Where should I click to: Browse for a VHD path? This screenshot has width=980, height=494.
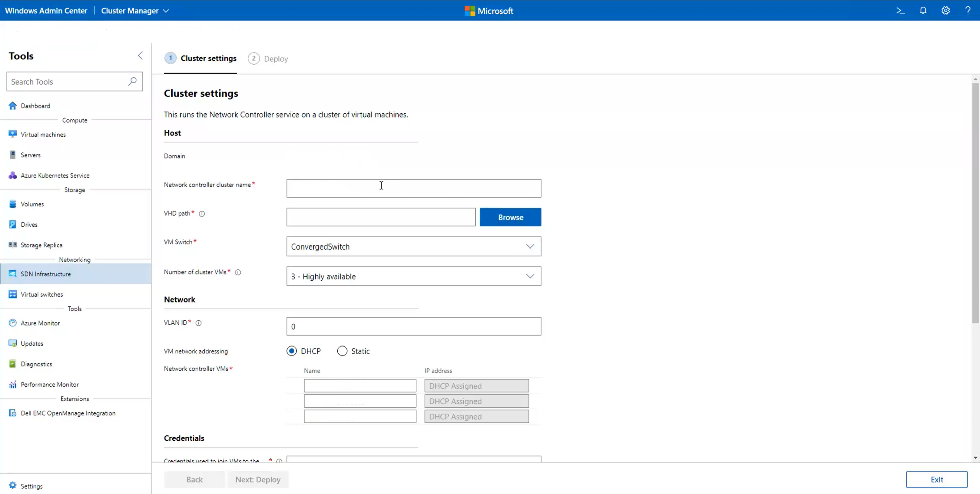tap(510, 217)
